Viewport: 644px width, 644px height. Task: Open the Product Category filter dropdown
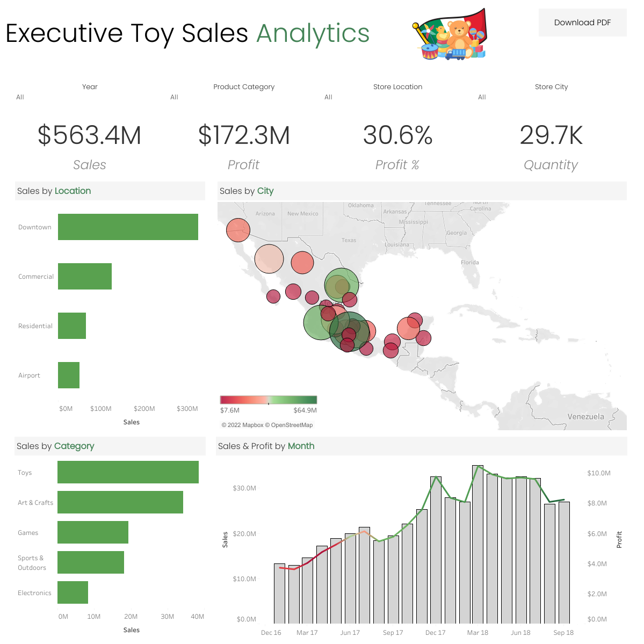[174, 97]
